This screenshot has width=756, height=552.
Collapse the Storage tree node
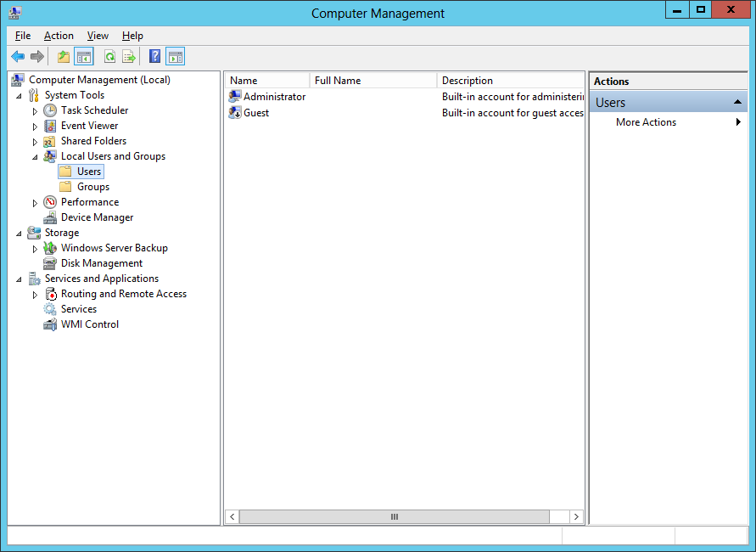click(20, 234)
